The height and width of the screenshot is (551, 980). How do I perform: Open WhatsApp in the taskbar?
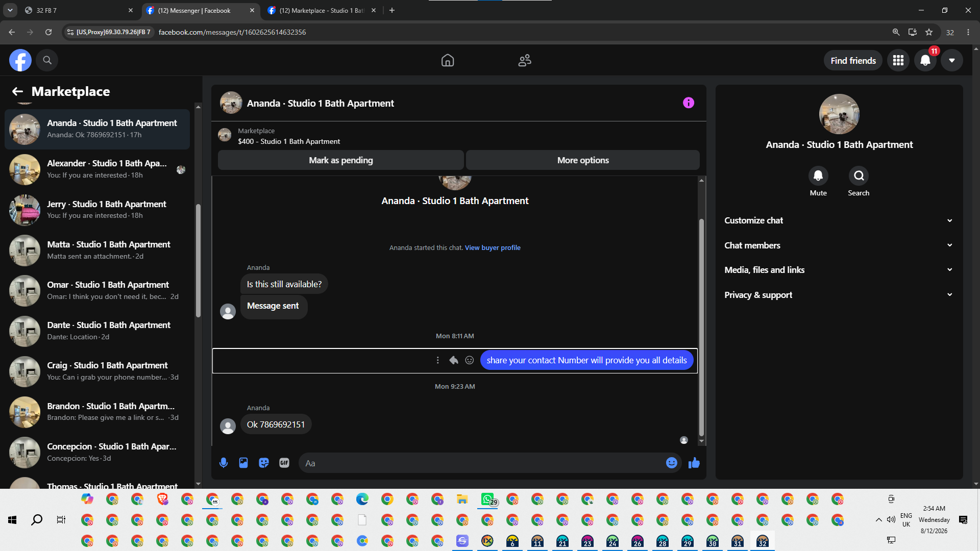487,499
